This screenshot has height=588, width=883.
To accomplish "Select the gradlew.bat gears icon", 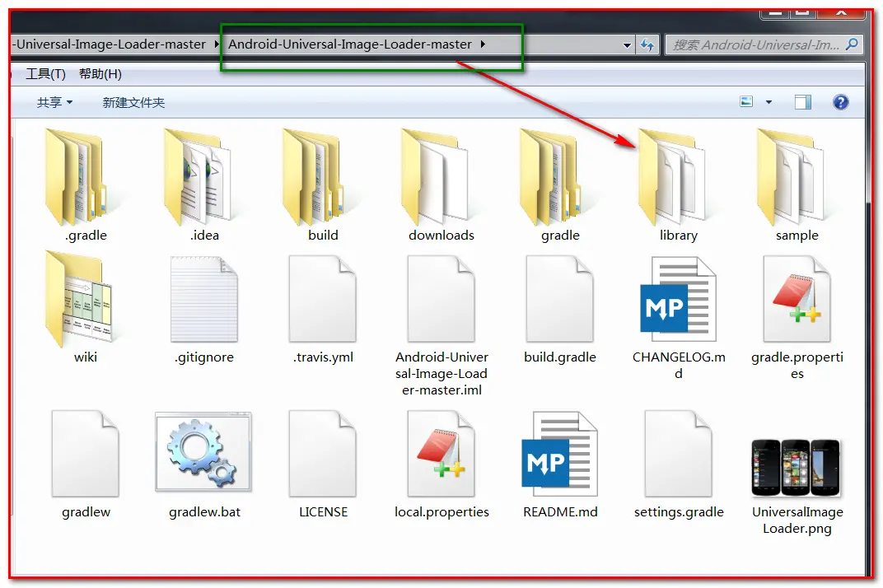I will (203, 451).
